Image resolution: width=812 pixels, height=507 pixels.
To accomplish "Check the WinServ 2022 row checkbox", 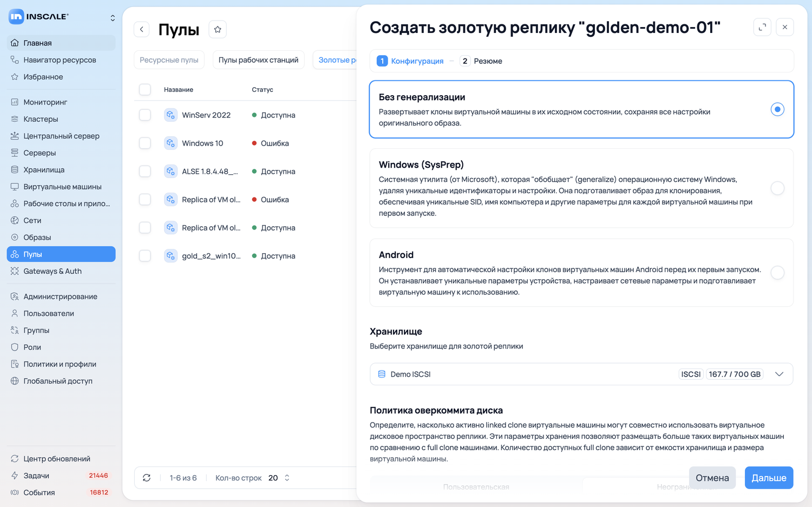I will tap(145, 115).
